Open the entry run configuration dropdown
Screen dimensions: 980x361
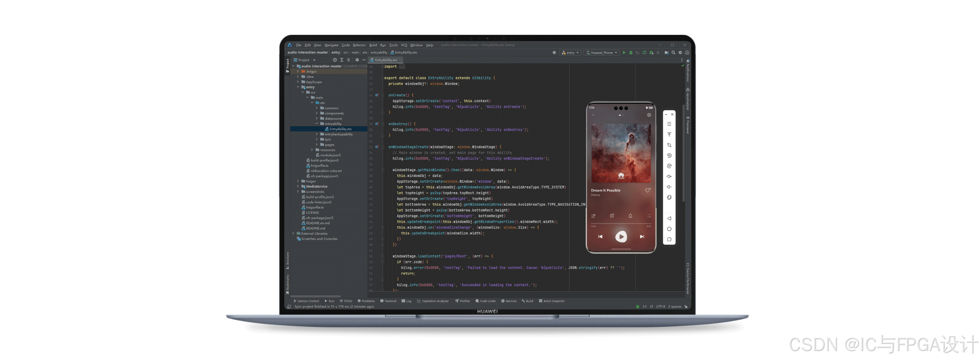tap(570, 53)
